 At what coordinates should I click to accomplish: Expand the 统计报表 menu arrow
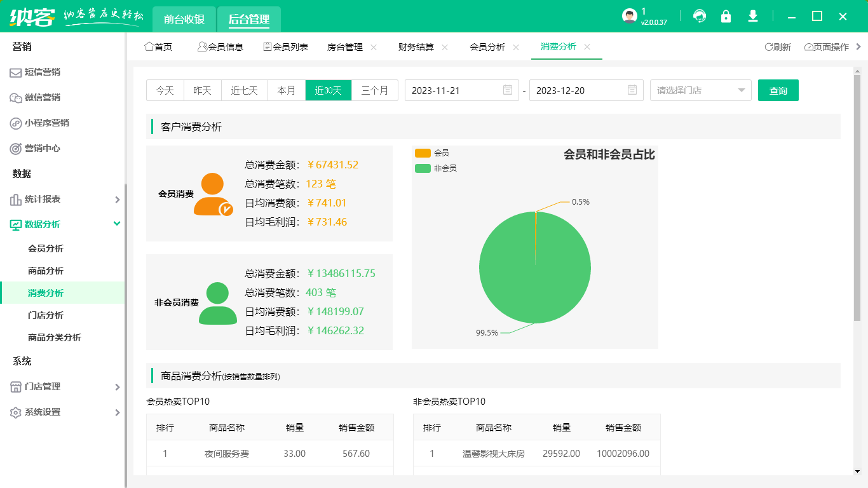(x=117, y=200)
